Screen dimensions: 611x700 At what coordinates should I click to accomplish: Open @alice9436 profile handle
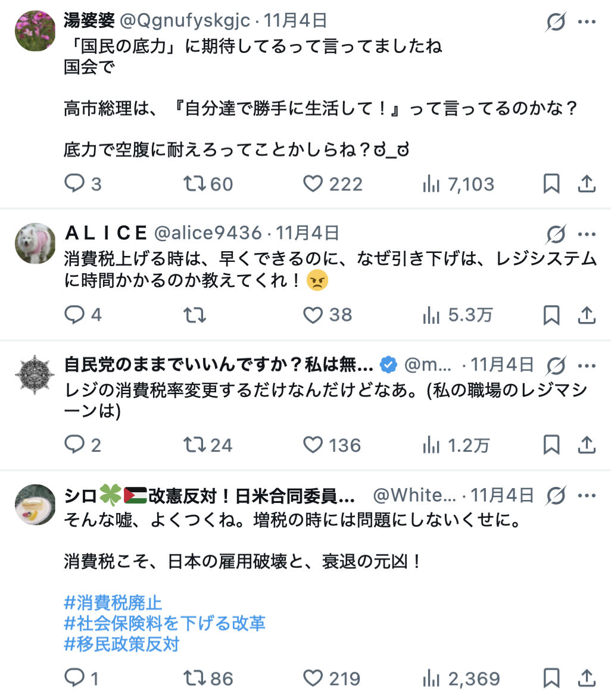click(x=208, y=233)
